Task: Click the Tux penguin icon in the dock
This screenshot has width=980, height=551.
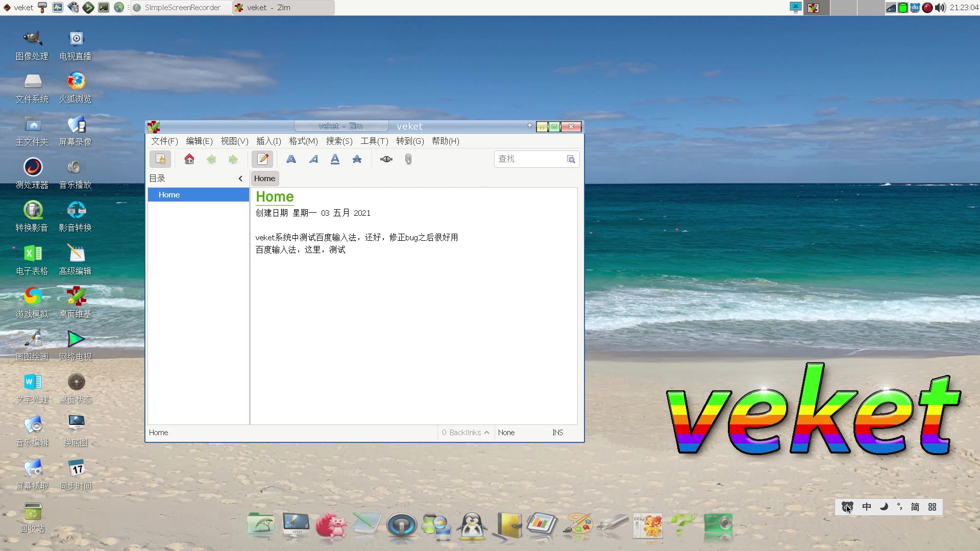Action: coord(472,527)
